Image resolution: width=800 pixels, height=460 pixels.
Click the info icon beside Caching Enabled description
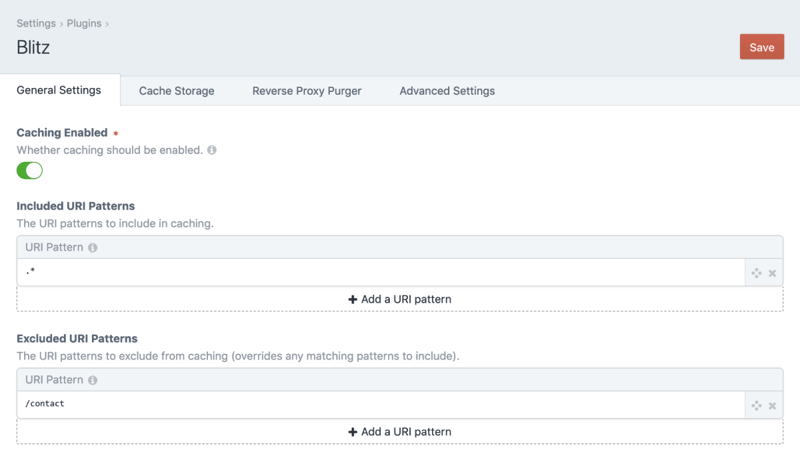[x=212, y=150]
